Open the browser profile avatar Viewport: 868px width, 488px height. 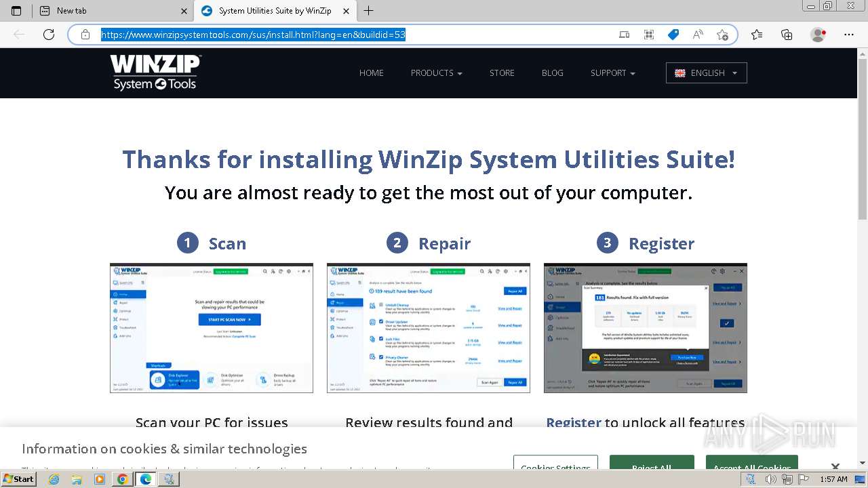(x=818, y=35)
